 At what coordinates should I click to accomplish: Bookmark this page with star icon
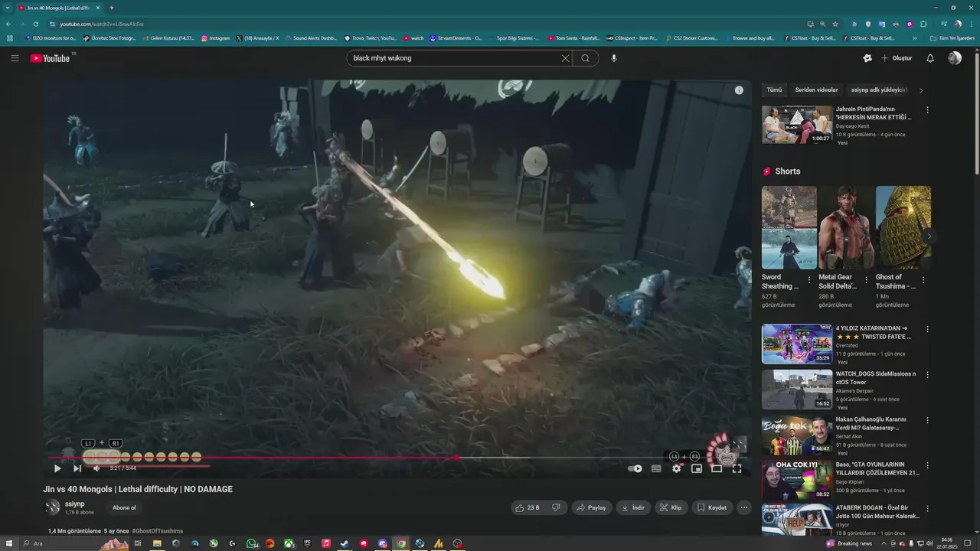click(835, 24)
